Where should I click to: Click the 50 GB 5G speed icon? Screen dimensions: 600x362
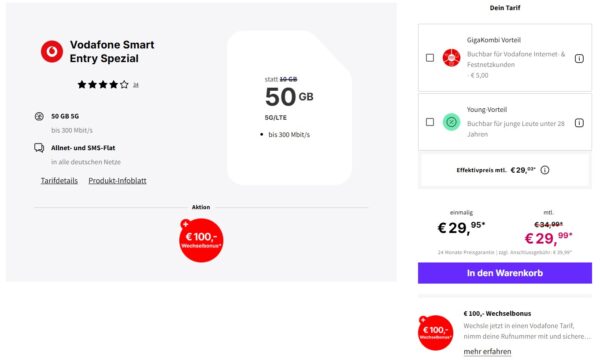point(39,116)
